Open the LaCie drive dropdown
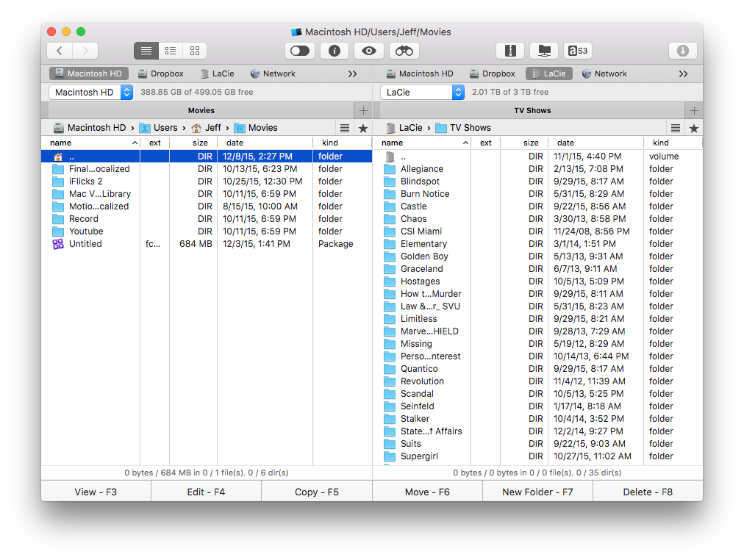Viewport: 744px width, 560px height. click(x=423, y=93)
